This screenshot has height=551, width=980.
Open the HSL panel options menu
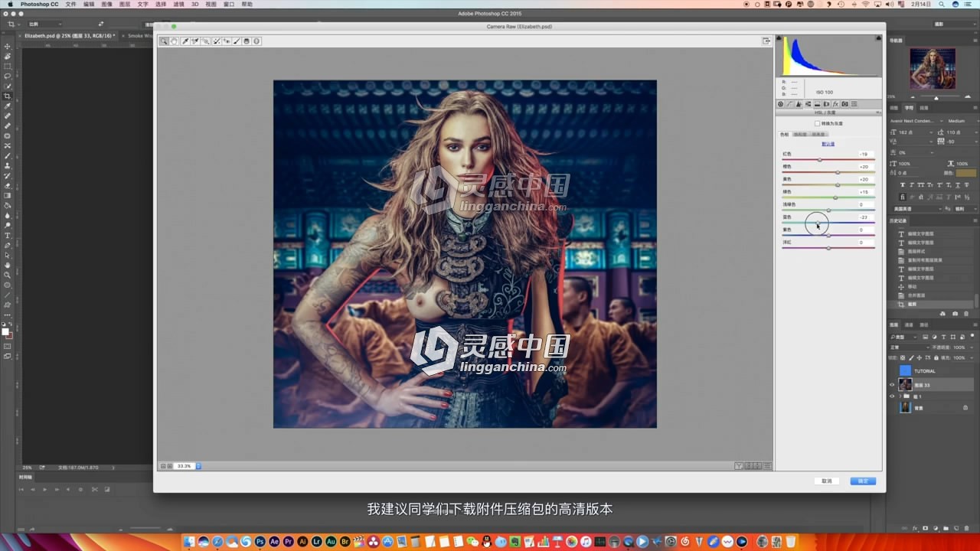tap(878, 112)
